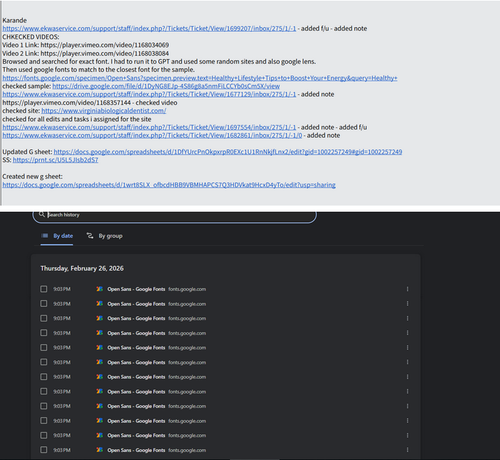Screen dimensions: 500x460
Task: Switch to the By group tab
Action: click(104, 236)
